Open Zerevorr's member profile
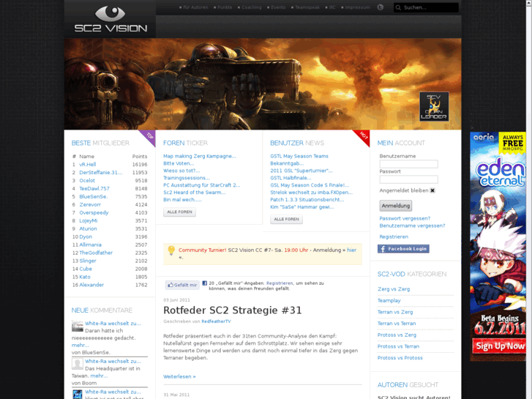 coord(90,205)
